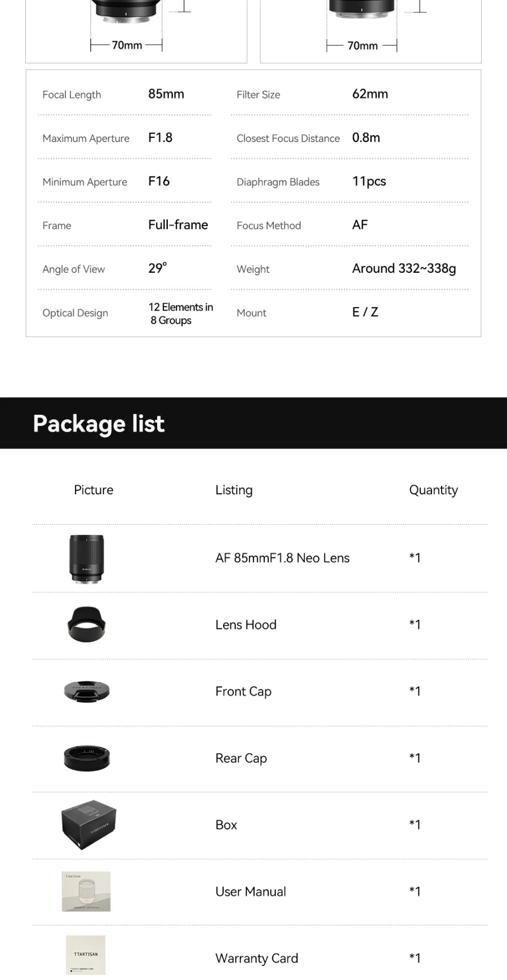Click the Warranty Card picture
Viewport: 507px width, 980px height.
click(86, 955)
